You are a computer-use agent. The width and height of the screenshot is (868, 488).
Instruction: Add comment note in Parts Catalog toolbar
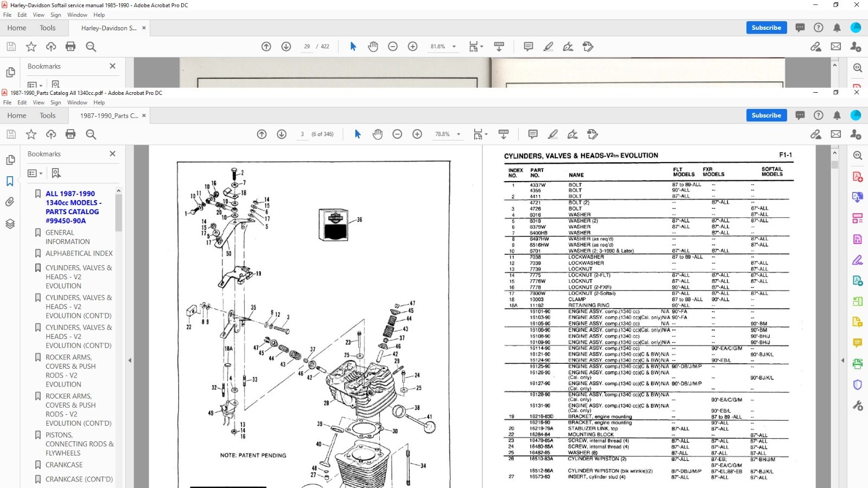coord(533,134)
